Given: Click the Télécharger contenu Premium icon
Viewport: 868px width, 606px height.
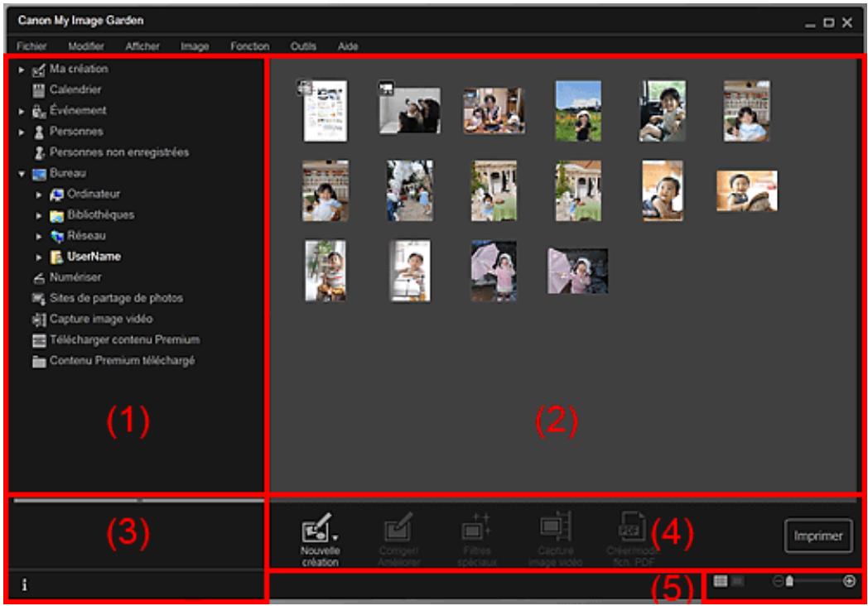Looking at the screenshot, I should coord(39,341).
